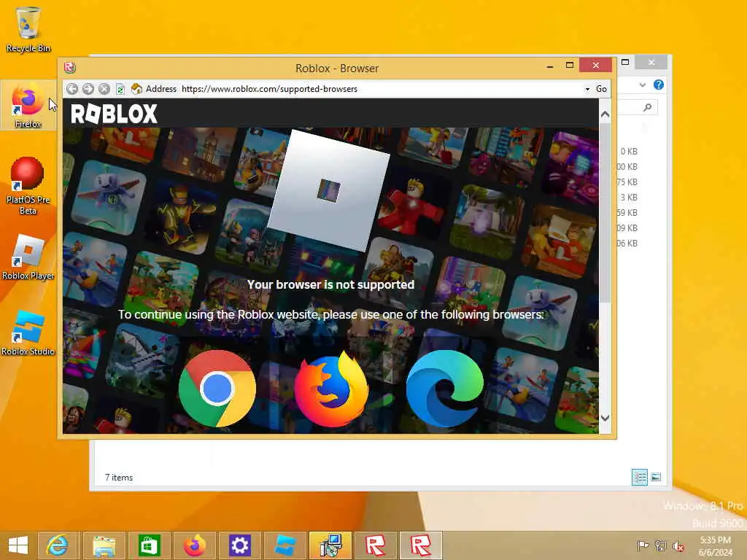Click the Refresh page icon in toolbar
The width and height of the screenshot is (747, 560).
[x=120, y=89]
